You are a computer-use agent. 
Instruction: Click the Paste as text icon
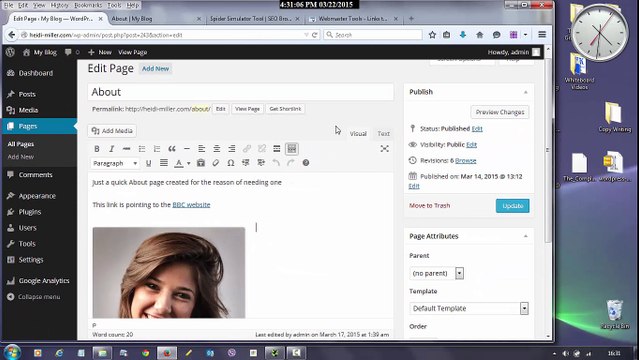pyautogui.click(x=201, y=163)
